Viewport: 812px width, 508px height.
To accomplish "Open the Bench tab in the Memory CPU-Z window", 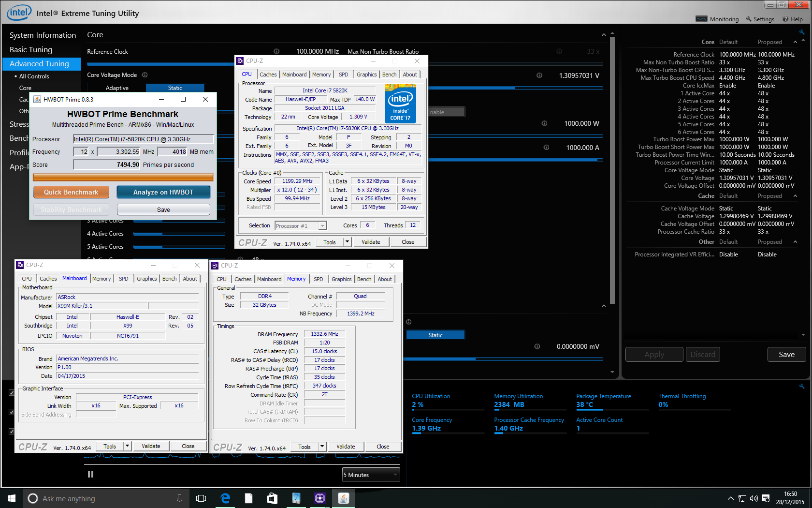I will (x=364, y=279).
